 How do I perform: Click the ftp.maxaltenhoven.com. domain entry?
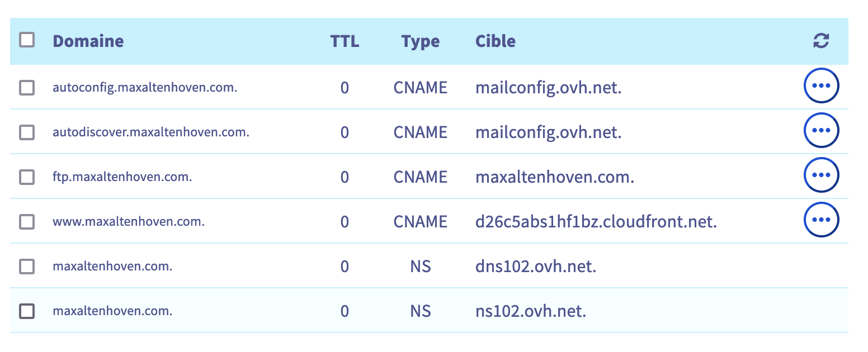(x=122, y=177)
